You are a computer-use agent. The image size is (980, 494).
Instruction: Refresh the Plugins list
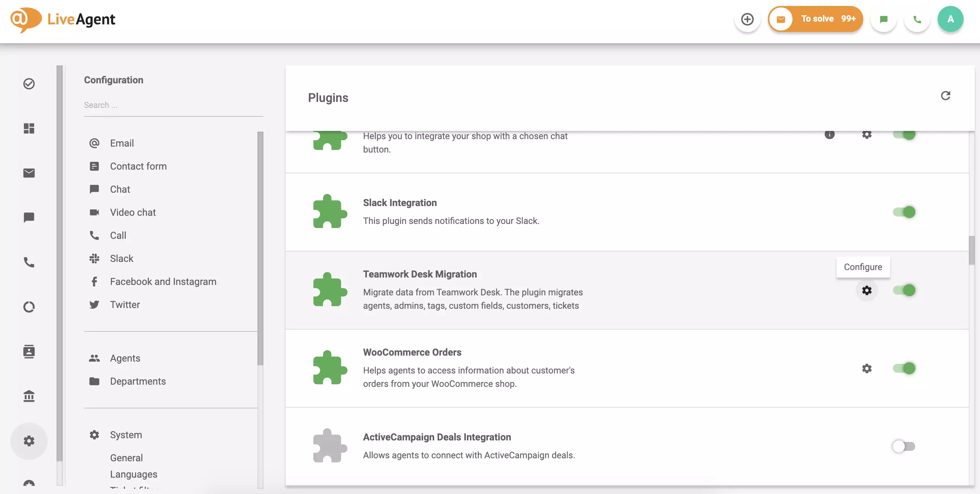click(946, 96)
